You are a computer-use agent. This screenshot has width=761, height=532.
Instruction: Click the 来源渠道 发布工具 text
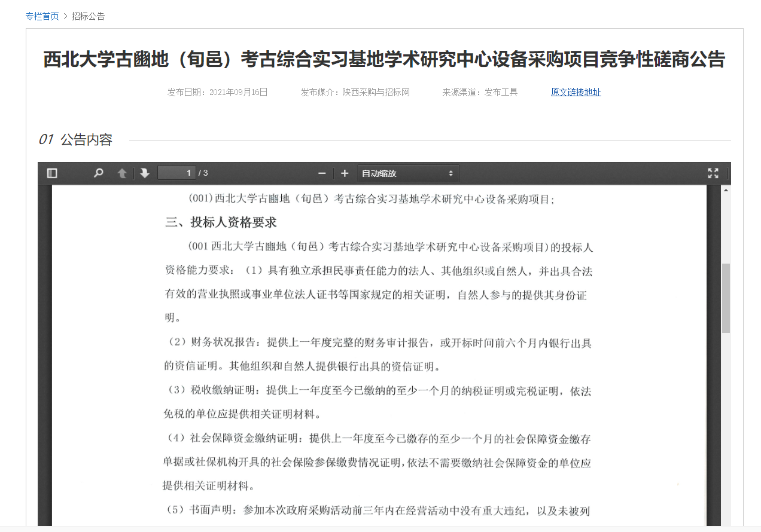[480, 92]
